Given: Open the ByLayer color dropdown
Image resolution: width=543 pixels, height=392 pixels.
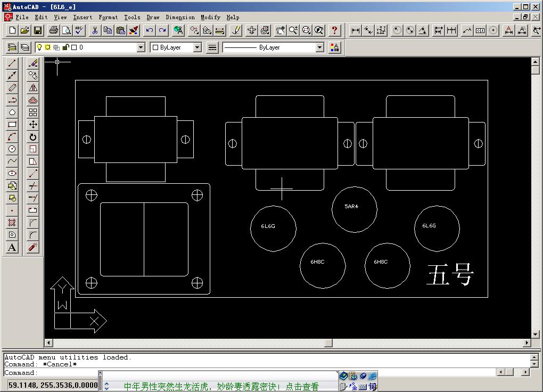Looking at the screenshot, I should click(198, 47).
